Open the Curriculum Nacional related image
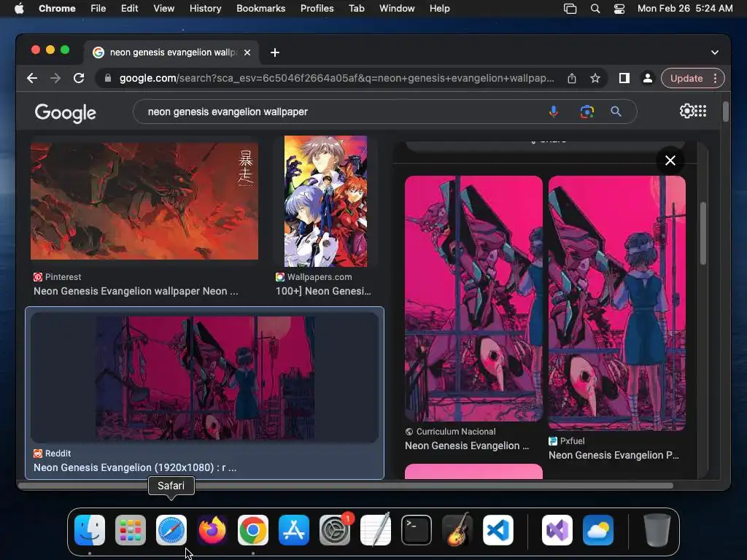The image size is (747, 560). 473,298
